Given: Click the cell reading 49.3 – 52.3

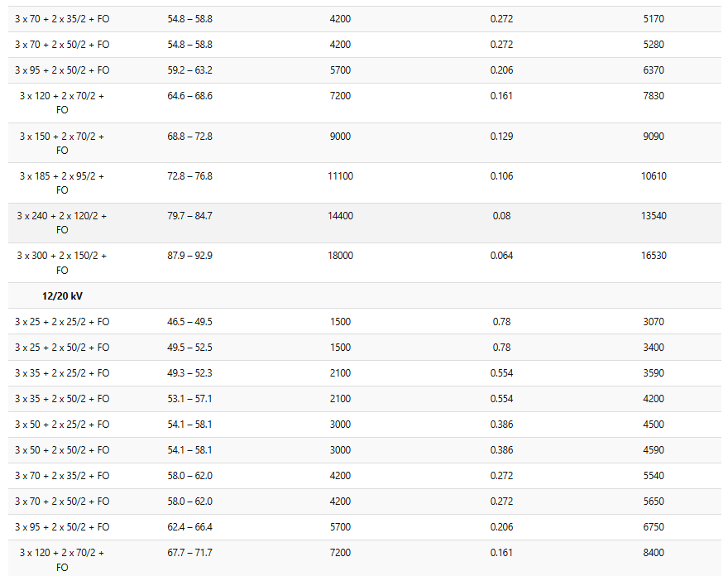Looking at the screenshot, I should pyautogui.click(x=190, y=373).
